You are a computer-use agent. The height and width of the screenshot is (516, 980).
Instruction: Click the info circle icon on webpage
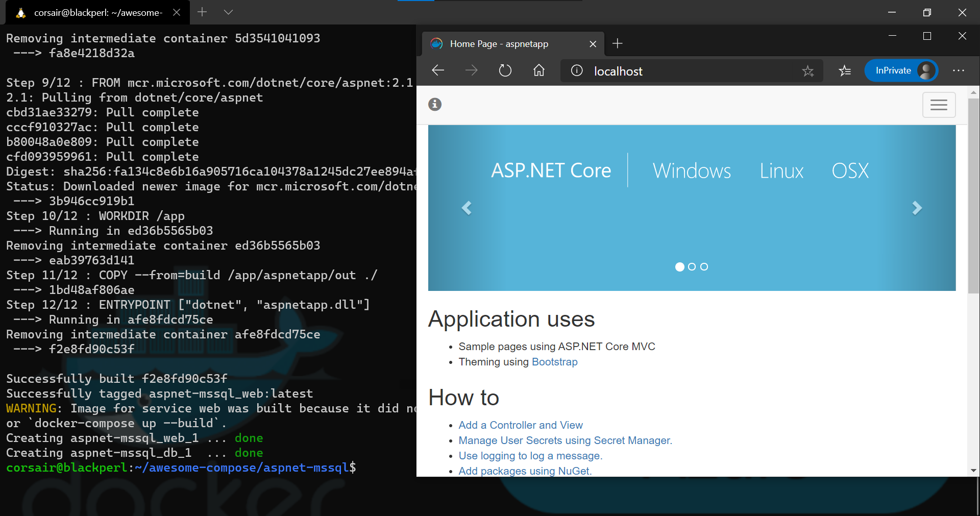435,105
